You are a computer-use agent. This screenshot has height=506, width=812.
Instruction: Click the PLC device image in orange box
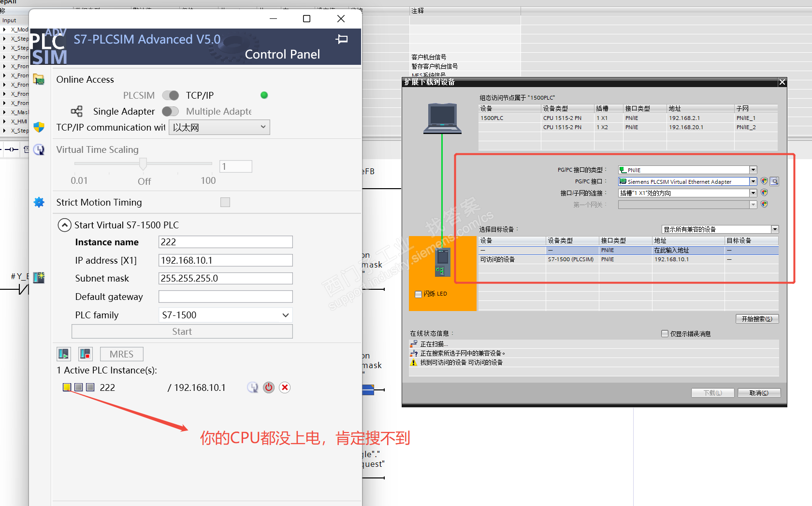point(442,262)
